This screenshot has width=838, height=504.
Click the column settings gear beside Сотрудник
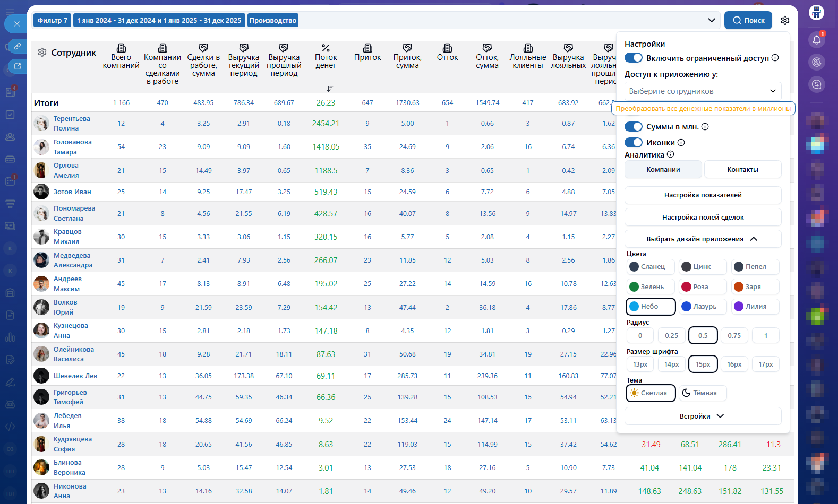click(42, 53)
